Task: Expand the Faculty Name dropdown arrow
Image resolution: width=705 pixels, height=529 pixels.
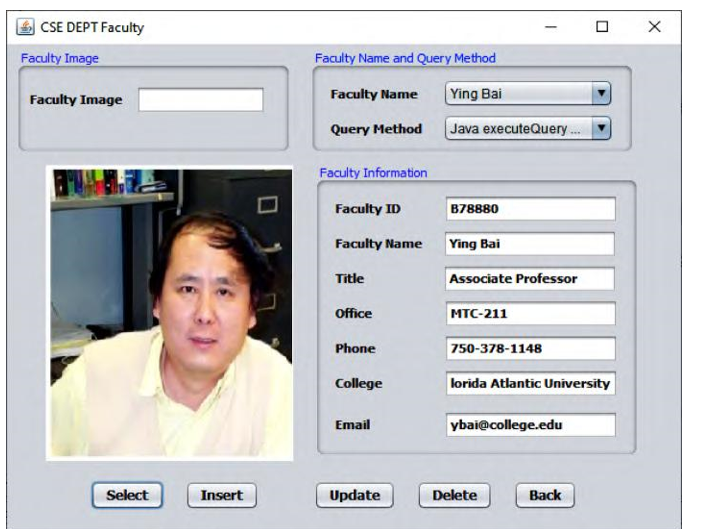Action: pyautogui.click(x=601, y=93)
